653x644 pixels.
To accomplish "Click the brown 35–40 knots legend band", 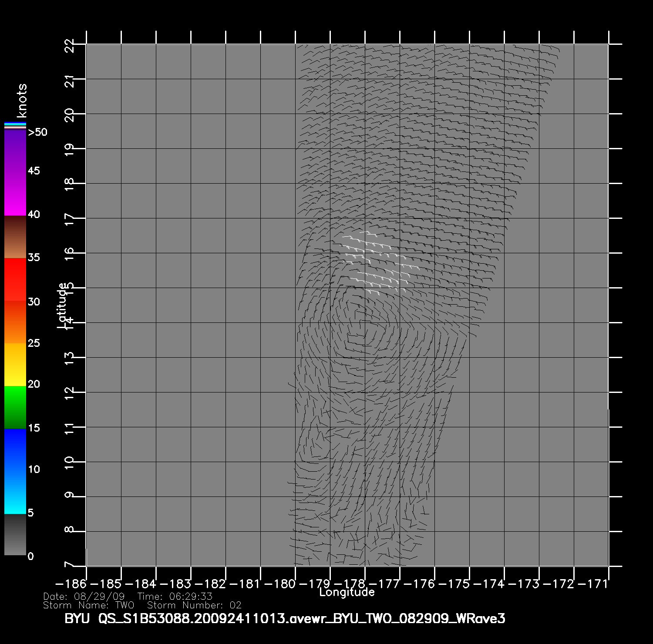I will [x=15, y=237].
